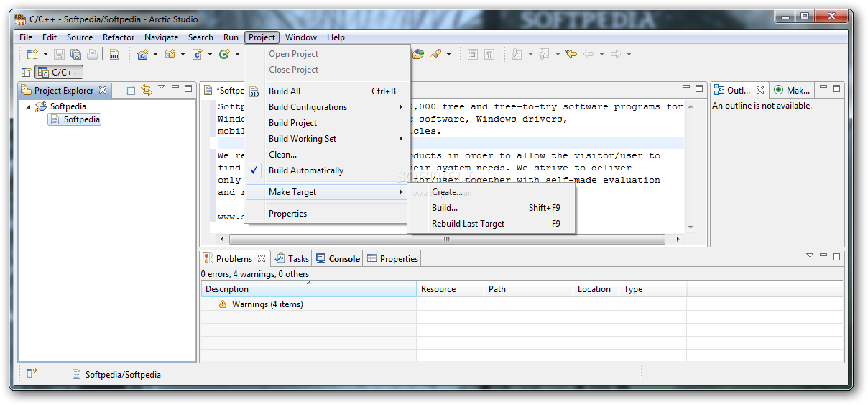Click the status bar editor icon
868x405 pixels.
[x=77, y=374]
